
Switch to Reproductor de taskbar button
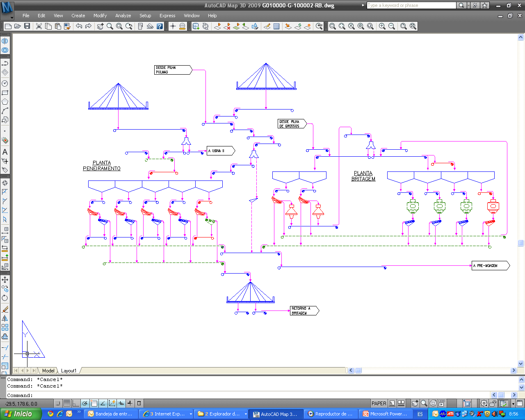[331, 414]
